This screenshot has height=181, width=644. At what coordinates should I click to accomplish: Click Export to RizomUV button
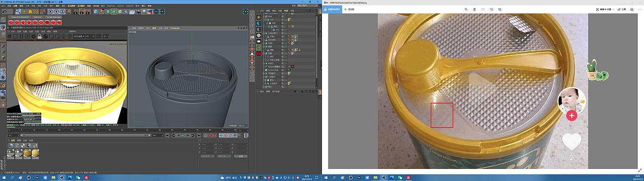coord(19,17)
